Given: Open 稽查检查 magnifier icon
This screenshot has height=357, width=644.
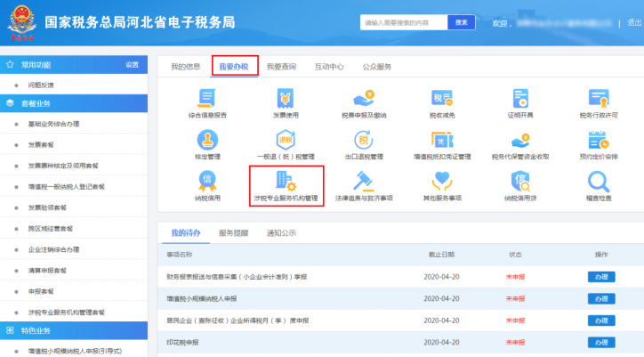Looking at the screenshot, I should pos(599,182).
